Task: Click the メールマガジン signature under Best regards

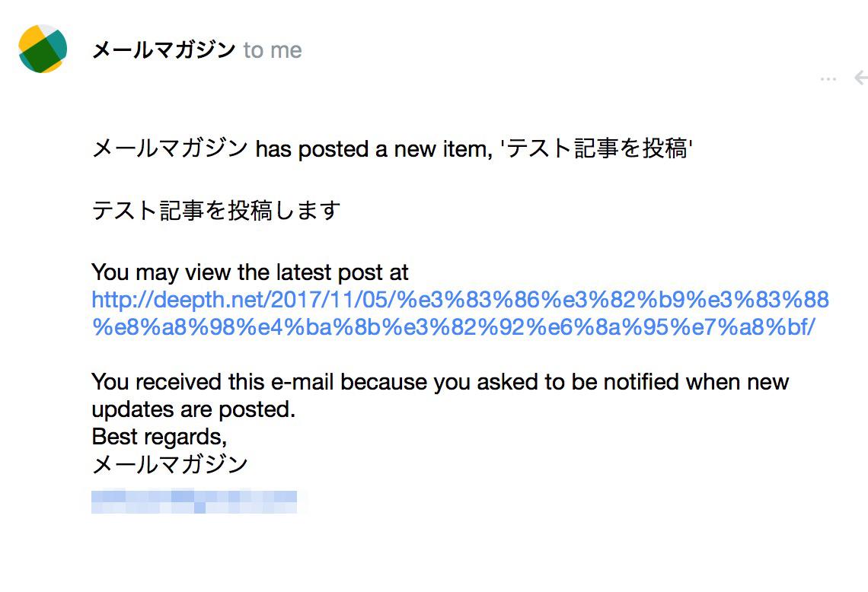Action: click(170, 463)
